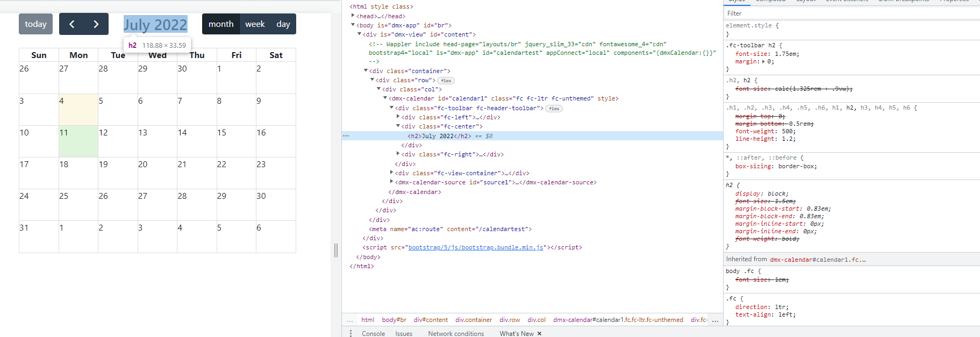Switch the calendar to week view
Screen dimensions: 980x337
coord(255,24)
